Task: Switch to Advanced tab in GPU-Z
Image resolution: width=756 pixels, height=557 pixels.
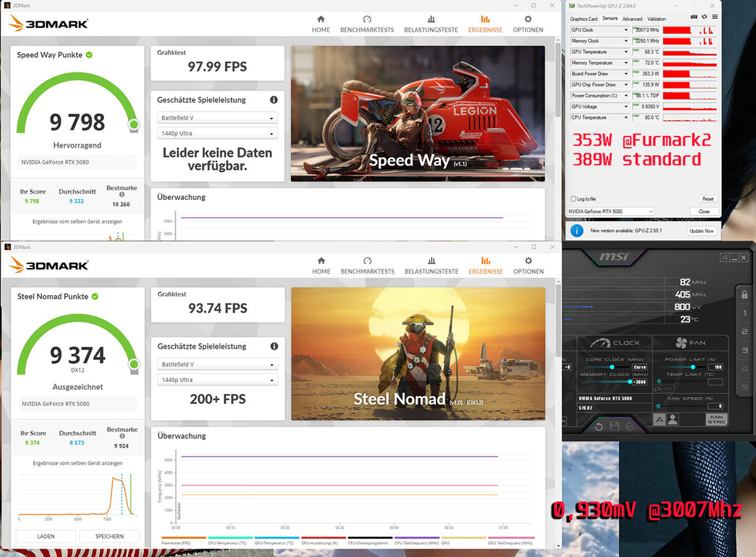Action: coord(632,19)
